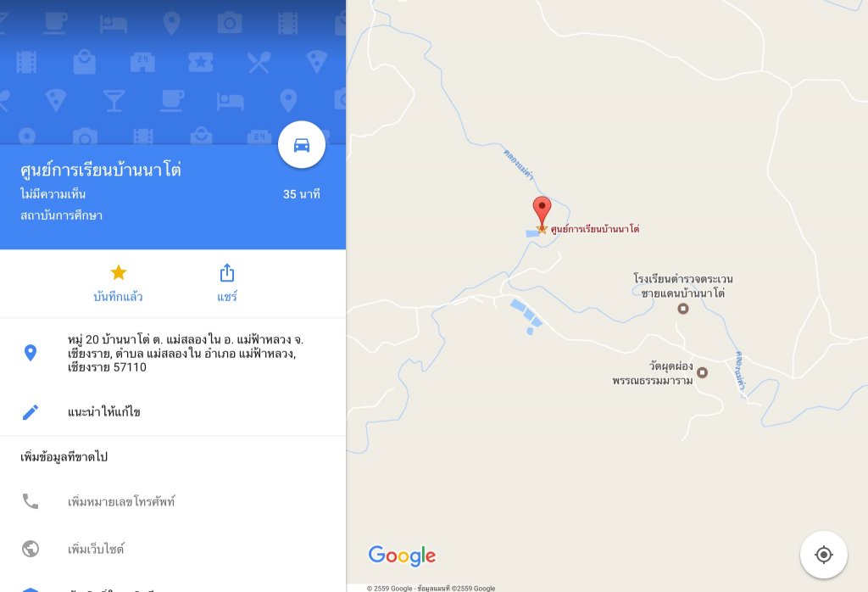The image size is (868, 592).
Task: Click the สถาบันการศึกษา category text
Action: (x=61, y=215)
